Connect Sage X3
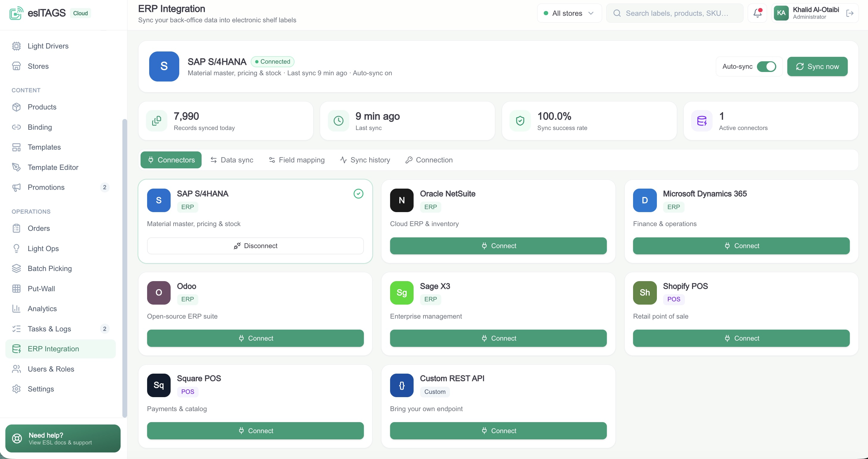The width and height of the screenshot is (868, 459). click(498, 339)
